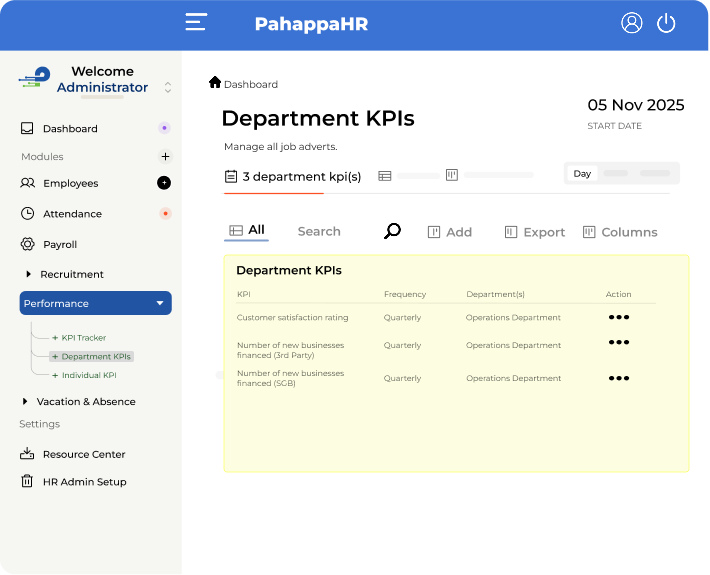Click the Search input field

pos(319,232)
